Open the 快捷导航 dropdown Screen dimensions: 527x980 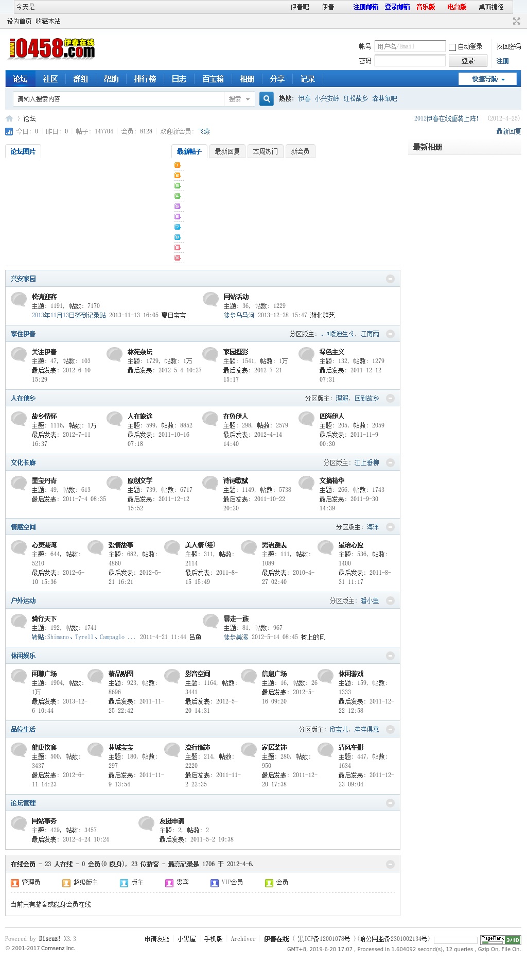pyautogui.click(x=488, y=79)
